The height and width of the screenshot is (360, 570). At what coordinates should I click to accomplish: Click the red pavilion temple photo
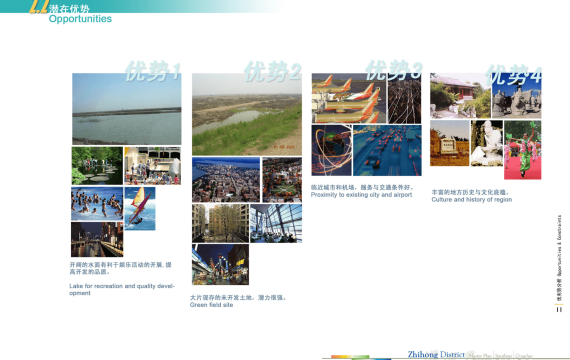click(x=460, y=96)
